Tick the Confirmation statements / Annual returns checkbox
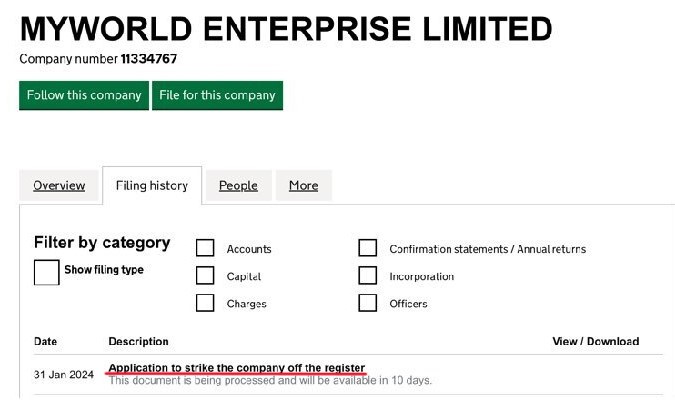The height and width of the screenshot is (410, 675). point(368,248)
